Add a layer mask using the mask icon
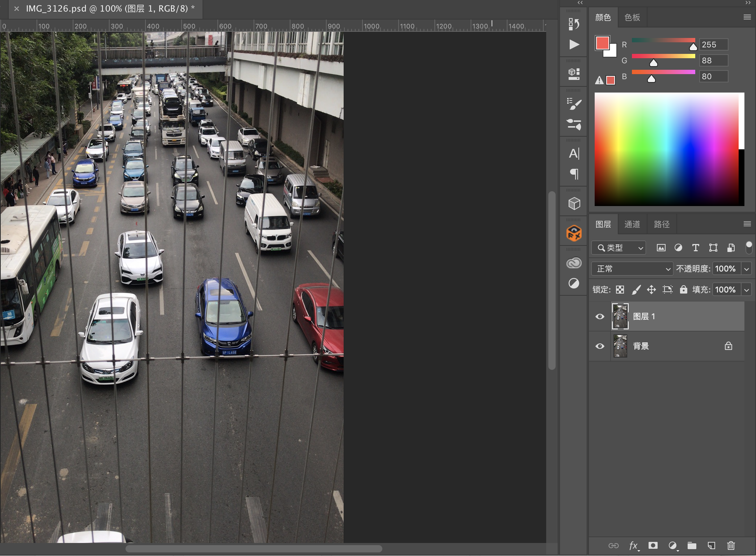756x556 pixels. pos(653,545)
